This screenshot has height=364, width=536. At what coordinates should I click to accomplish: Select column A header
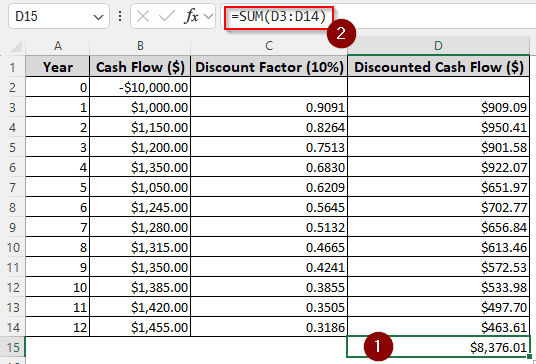tap(58, 46)
